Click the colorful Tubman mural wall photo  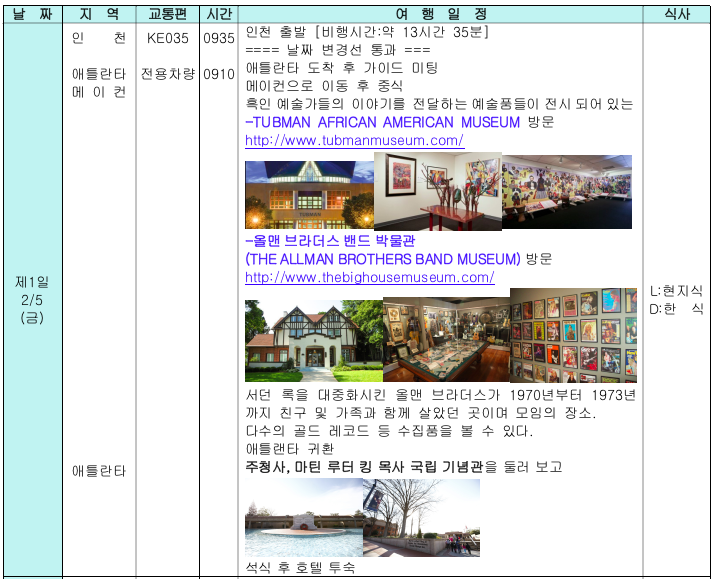click(567, 192)
